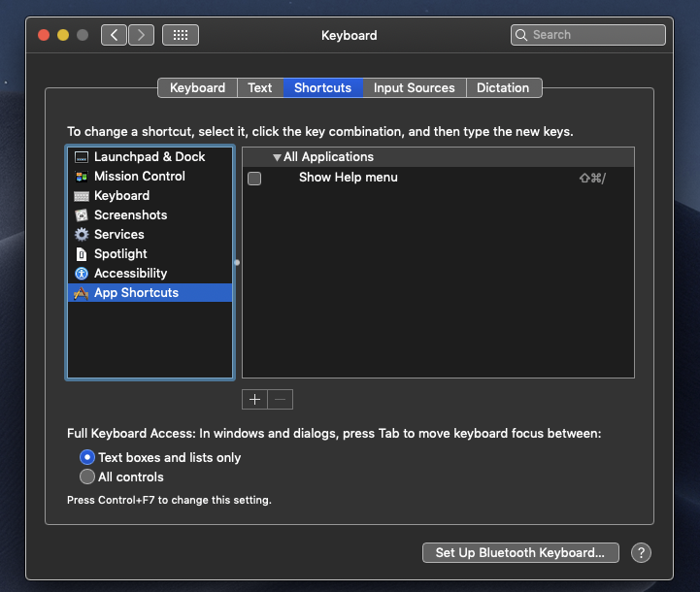Minimize the Keyboard window with yellow button
The height and width of the screenshot is (592, 700).
pos(63,35)
